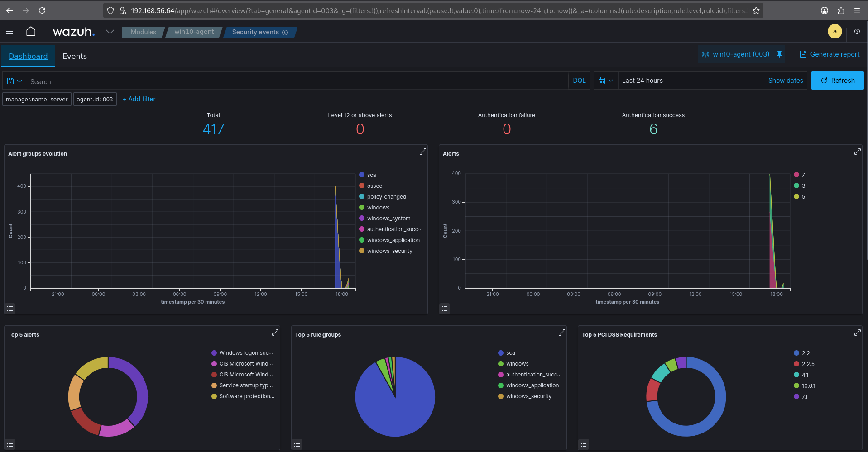The height and width of the screenshot is (452, 868).
Task: Click the Refresh button
Action: (x=837, y=81)
